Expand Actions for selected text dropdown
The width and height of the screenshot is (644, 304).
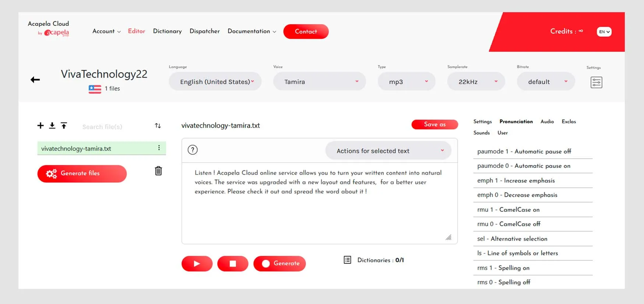[388, 151]
